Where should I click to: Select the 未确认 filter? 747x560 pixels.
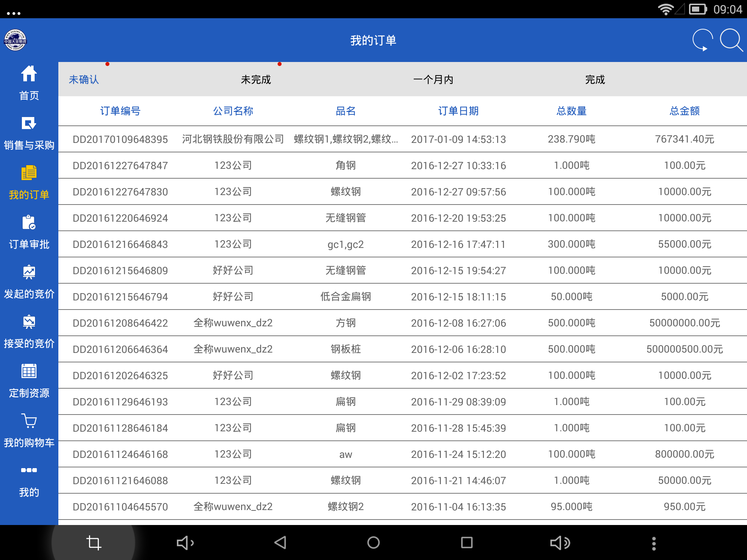[x=84, y=79]
